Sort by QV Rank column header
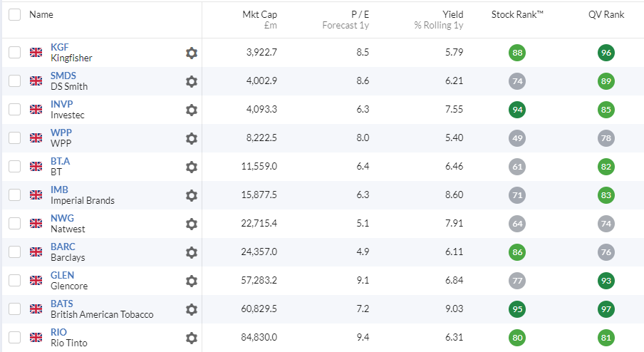This screenshot has width=644, height=352. (606, 14)
